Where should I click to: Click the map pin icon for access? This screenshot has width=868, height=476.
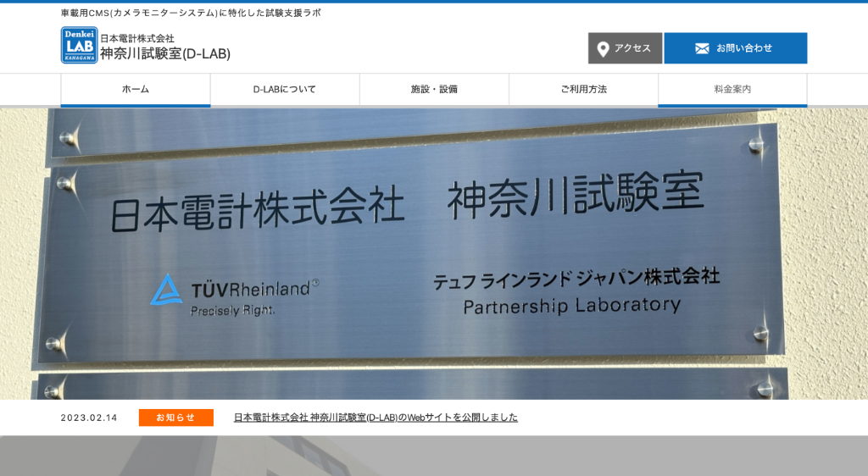(603, 48)
